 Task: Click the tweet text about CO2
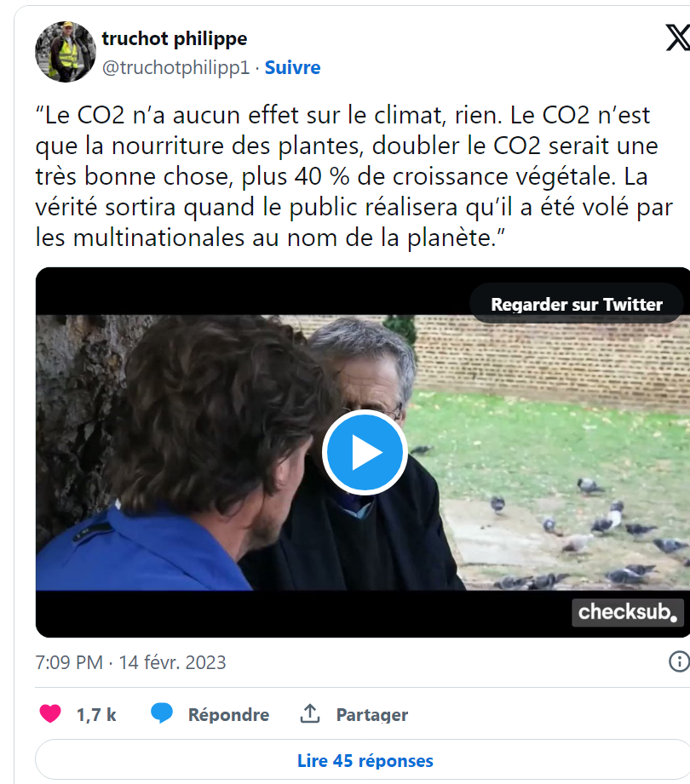354,176
